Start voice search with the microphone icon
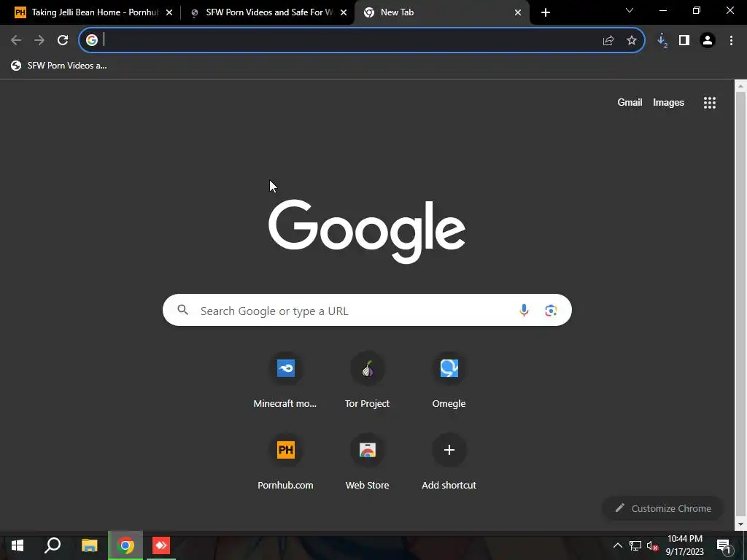Image resolution: width=747 pixels, height=560 pixels. [x=524, y=311]
